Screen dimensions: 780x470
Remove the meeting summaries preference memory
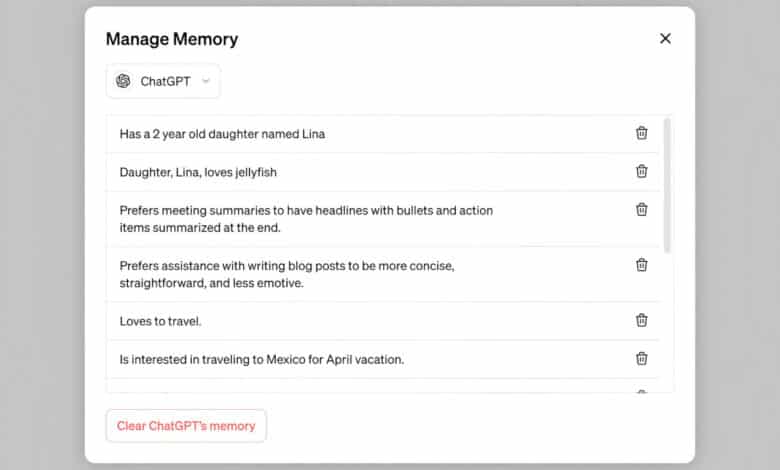point(641,209)
